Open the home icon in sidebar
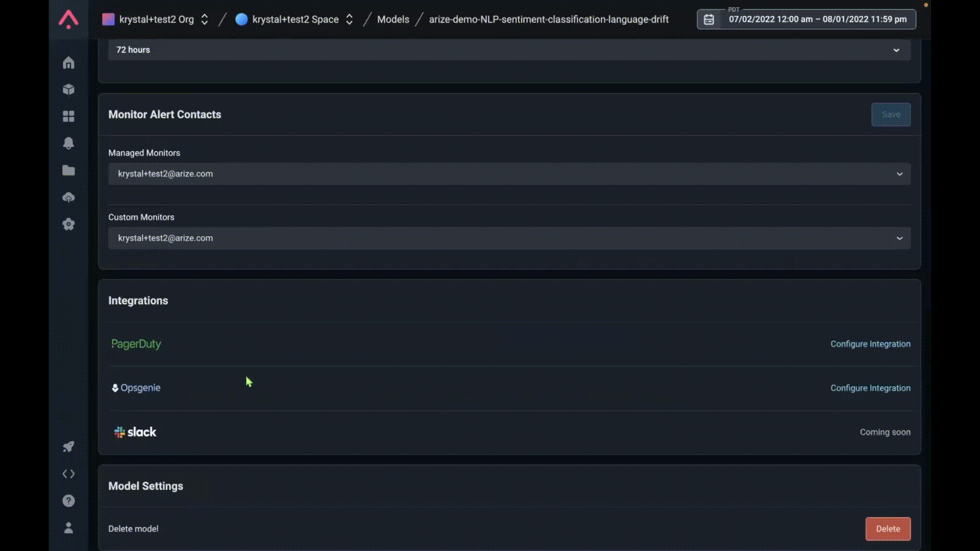The width and height of the screenshot is (980, 551). (68, 63)
